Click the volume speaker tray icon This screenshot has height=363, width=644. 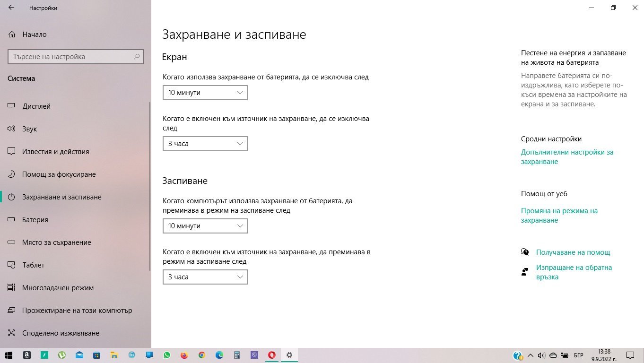[x=541, y=355]
